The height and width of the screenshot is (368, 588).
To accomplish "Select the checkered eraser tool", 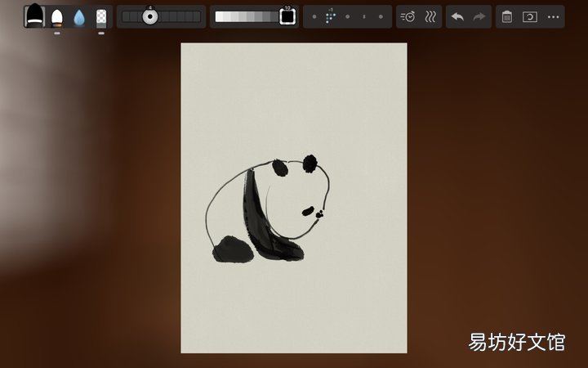I will point(101,18).
